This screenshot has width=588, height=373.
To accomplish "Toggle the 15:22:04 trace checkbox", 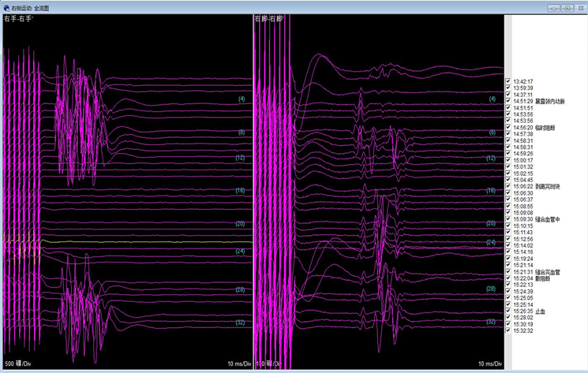I will click(509, 278).
